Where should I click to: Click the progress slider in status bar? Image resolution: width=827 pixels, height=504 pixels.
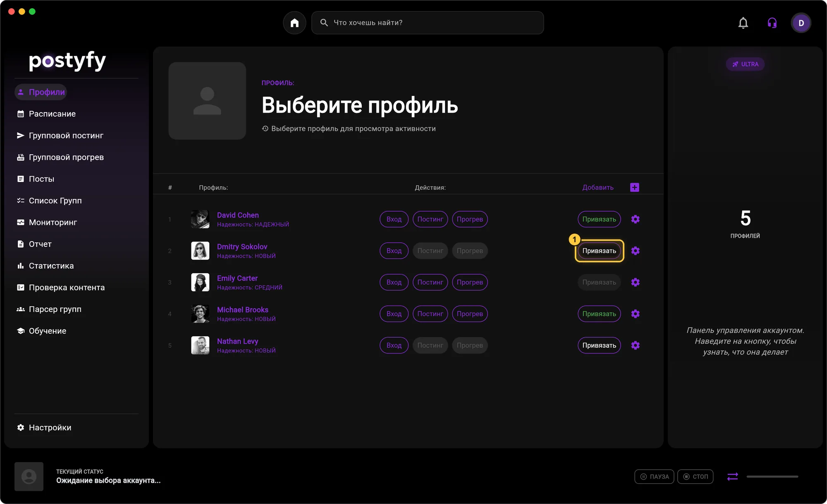click(772, 477)
